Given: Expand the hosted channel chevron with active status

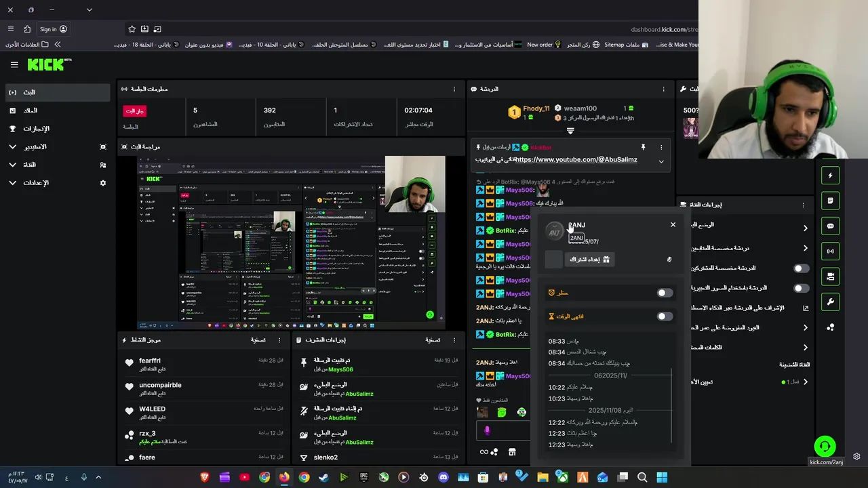Looking at the screenshot, I should click(805, 382).
